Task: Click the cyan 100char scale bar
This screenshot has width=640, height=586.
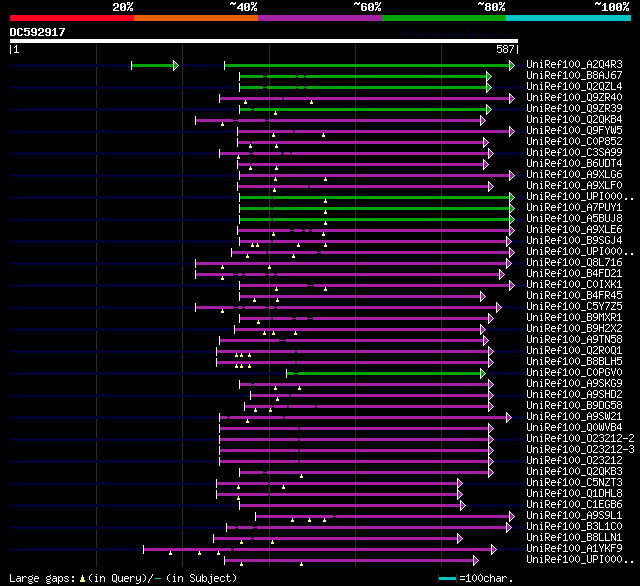Action: [447, 578]
